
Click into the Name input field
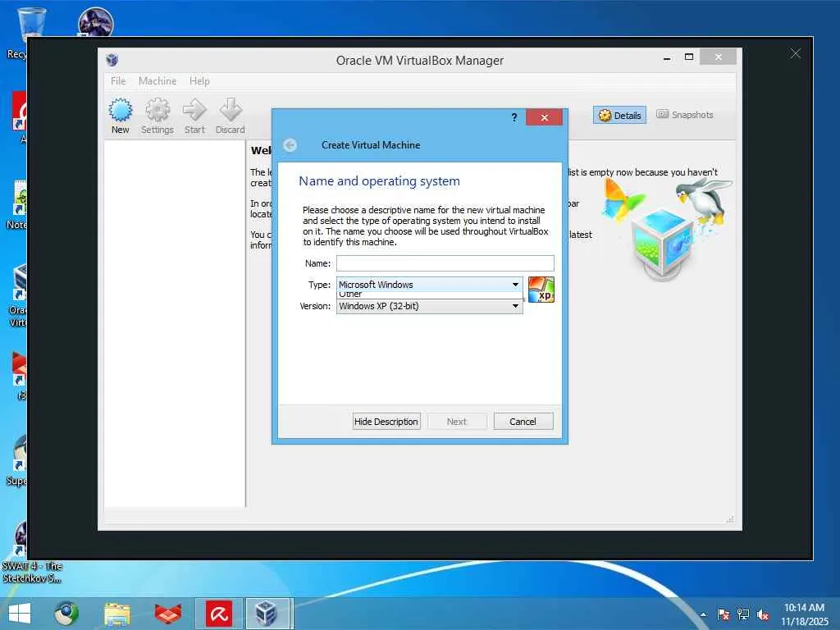coord(445,263)
